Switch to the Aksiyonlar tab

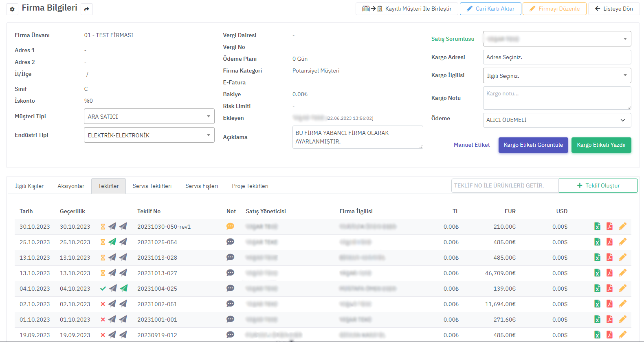71,186
